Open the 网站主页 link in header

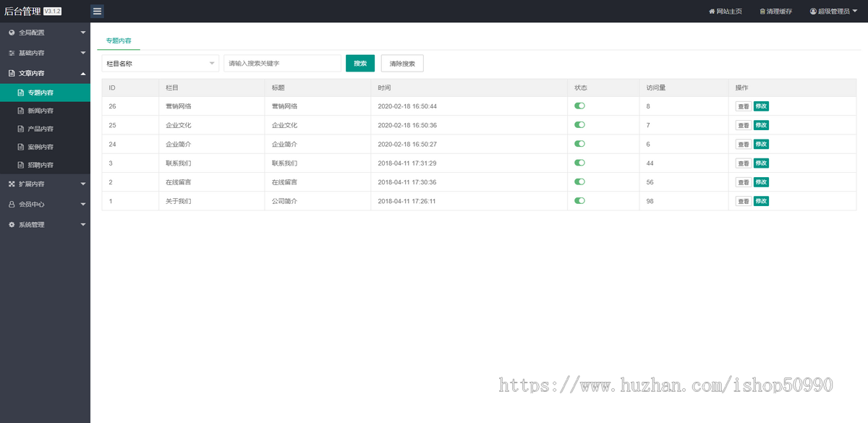(726, 12)
